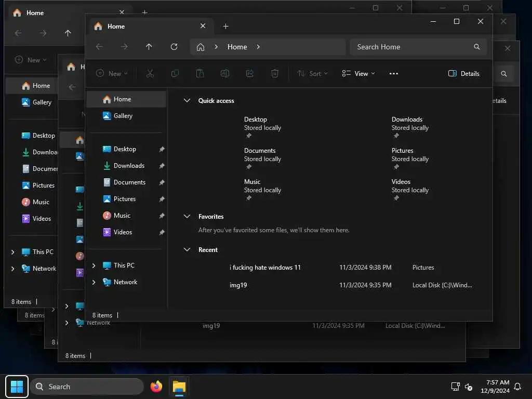Open the See more ellipsis menu

pos(394,74)
